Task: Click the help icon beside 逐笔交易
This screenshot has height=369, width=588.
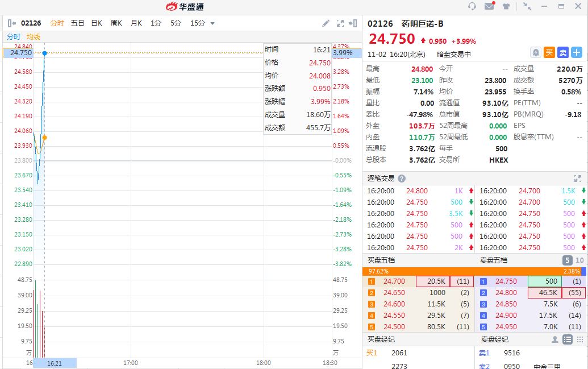Action: coord(402,179)
